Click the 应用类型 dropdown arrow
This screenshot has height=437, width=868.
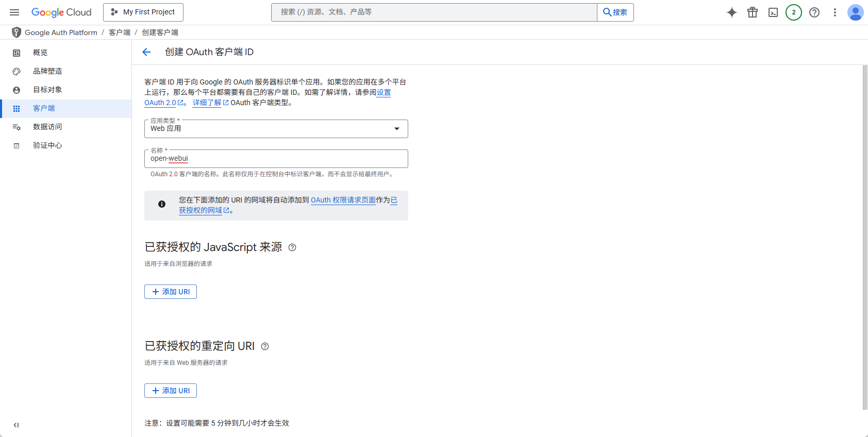397,129
